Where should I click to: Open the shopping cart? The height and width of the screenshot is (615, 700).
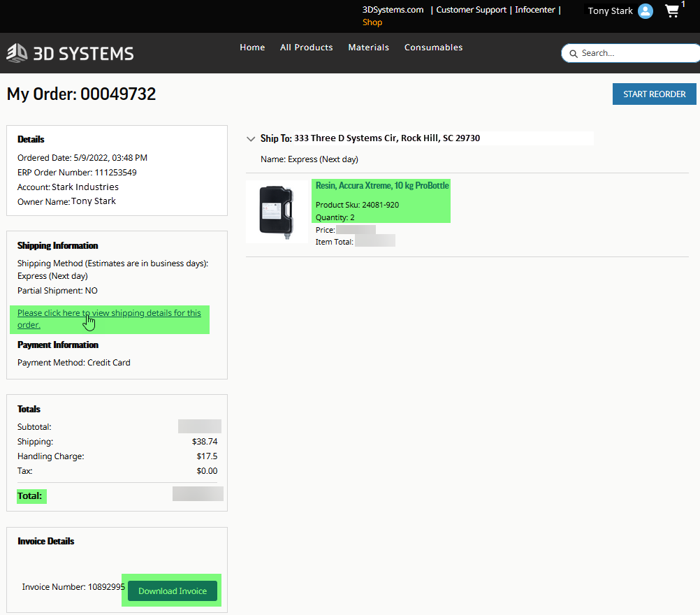click(x=671, y=11)
